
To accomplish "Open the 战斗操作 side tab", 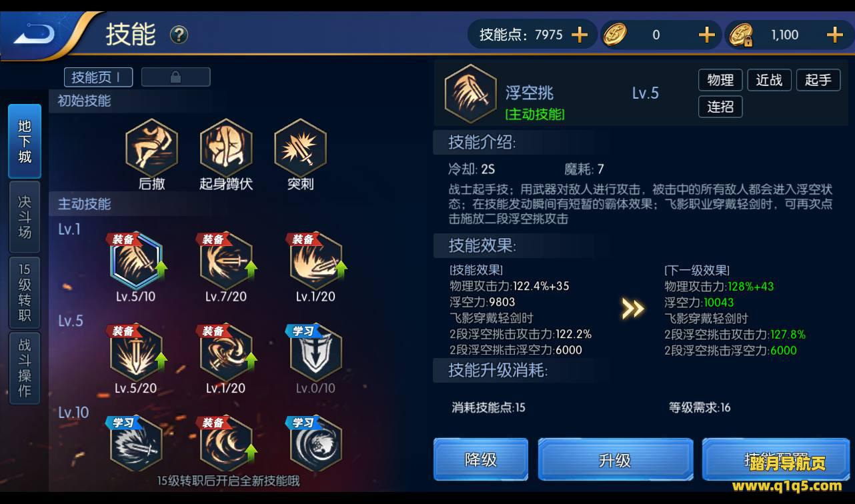I will 25,367.
